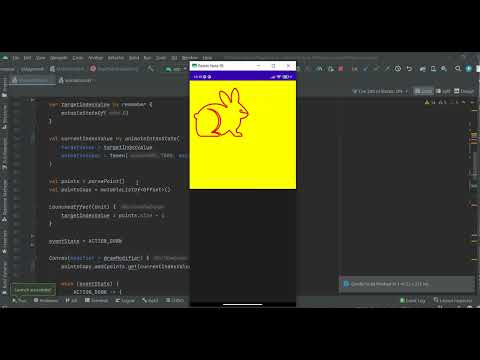Click the 'val points = parsePoint()' code line
This screenshot has width=480, height=360.
[x=87, y=181]
